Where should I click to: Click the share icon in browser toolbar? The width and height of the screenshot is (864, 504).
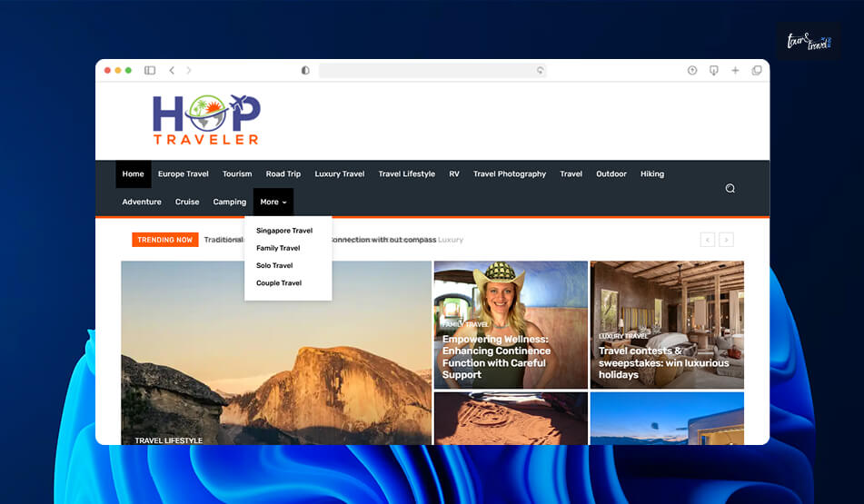click(x=692, y=71)
